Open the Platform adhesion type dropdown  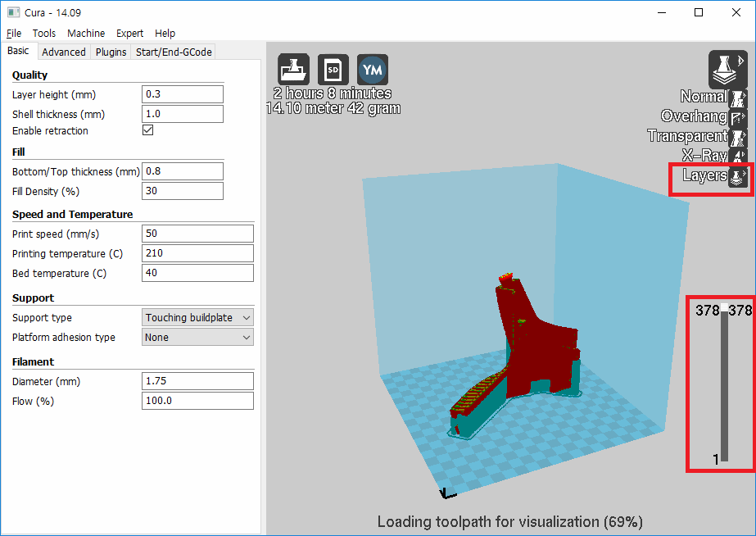tap(197, 337)
